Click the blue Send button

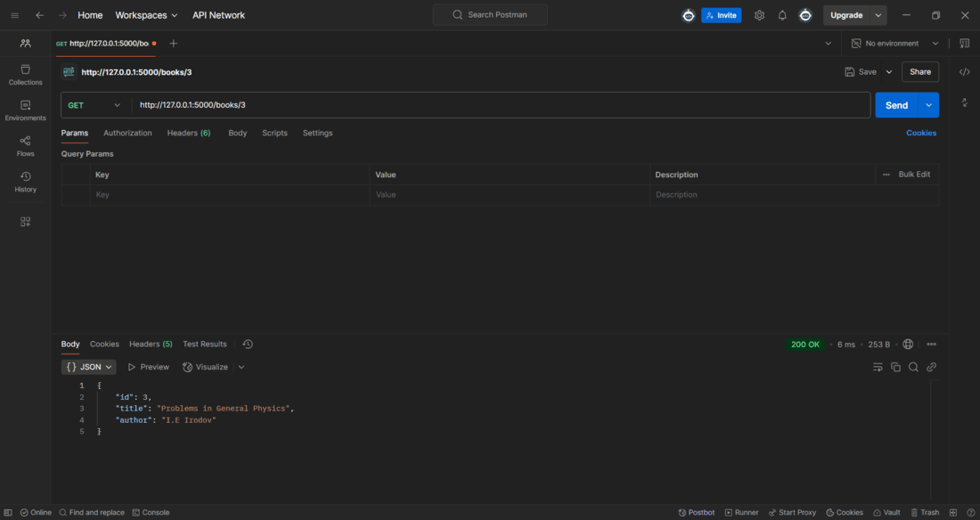[x=896, y=105]
